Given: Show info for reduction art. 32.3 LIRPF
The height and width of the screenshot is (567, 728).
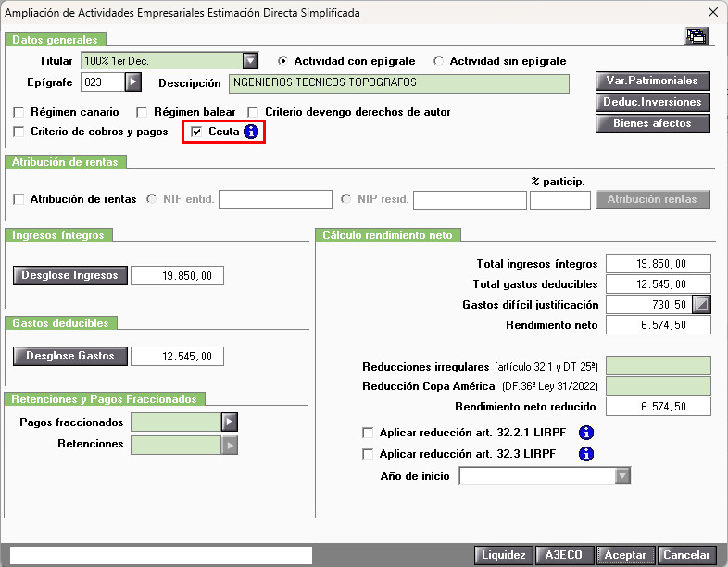Looking at the screenshot, I should pyautogui.click(x=586, y=454).
